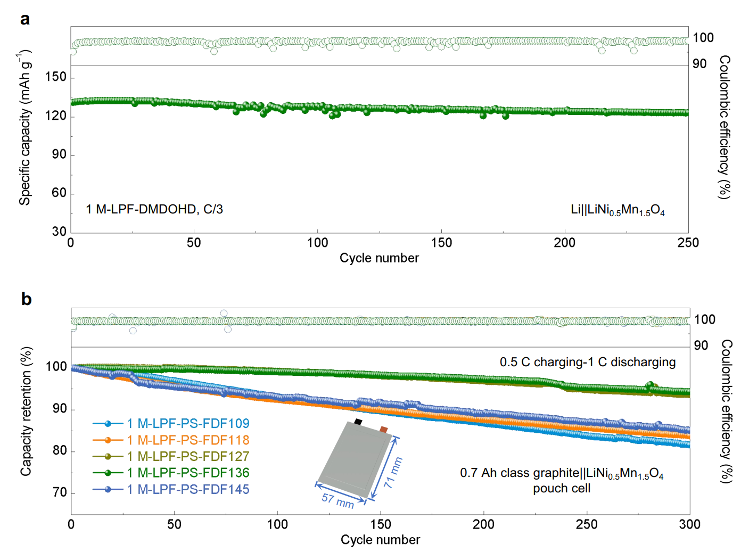Select legend text 1 M-LPF-PS-FDF145

188,489
